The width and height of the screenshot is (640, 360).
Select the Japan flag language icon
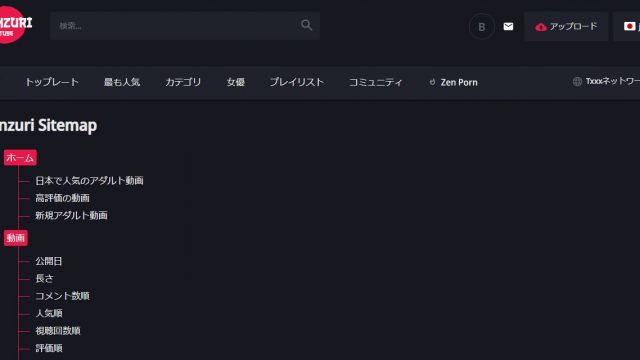tap(629, 27)
